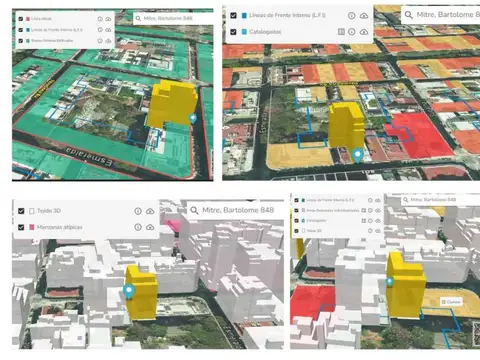Click the green Banda Mínima Edificable swatch
480x360 pixels.
click(28, 41)
